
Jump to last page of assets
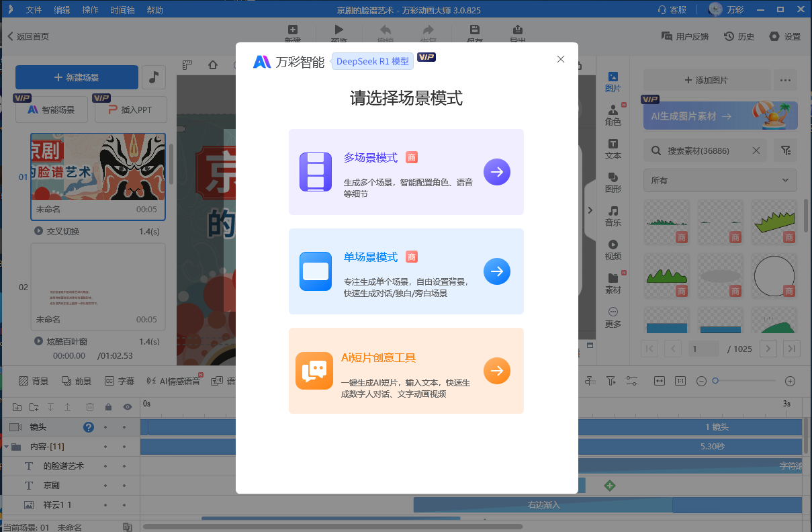point(792,349)
